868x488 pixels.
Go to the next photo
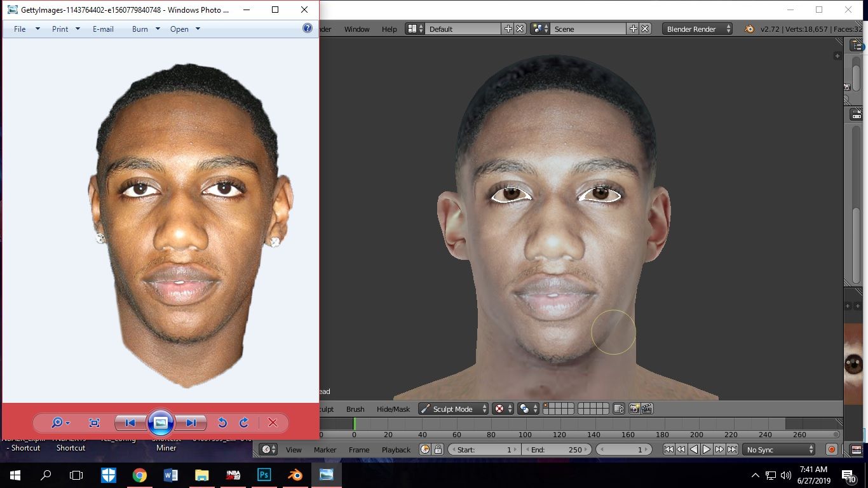(191, 423)
